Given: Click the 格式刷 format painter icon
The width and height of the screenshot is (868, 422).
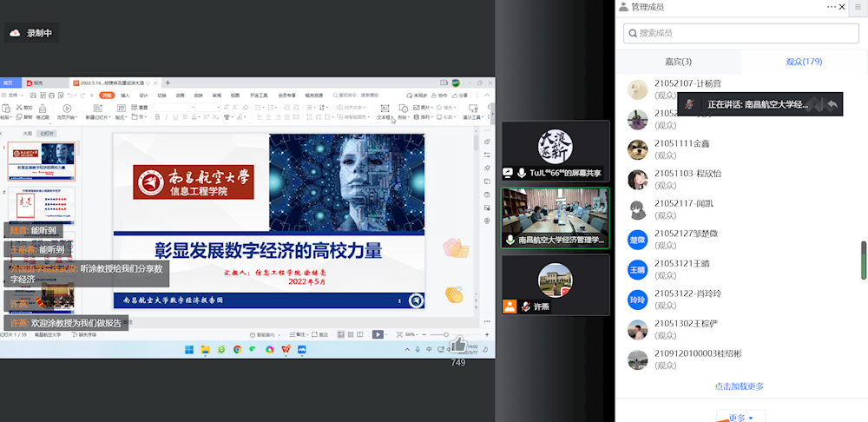Looking at the screenshot, I should (x=43, y=109).
